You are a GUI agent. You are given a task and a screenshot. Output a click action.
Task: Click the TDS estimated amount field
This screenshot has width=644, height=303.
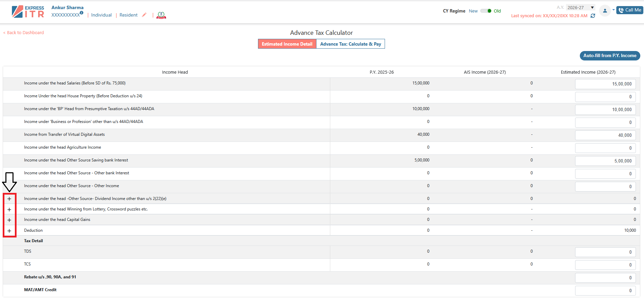point(605,252)
